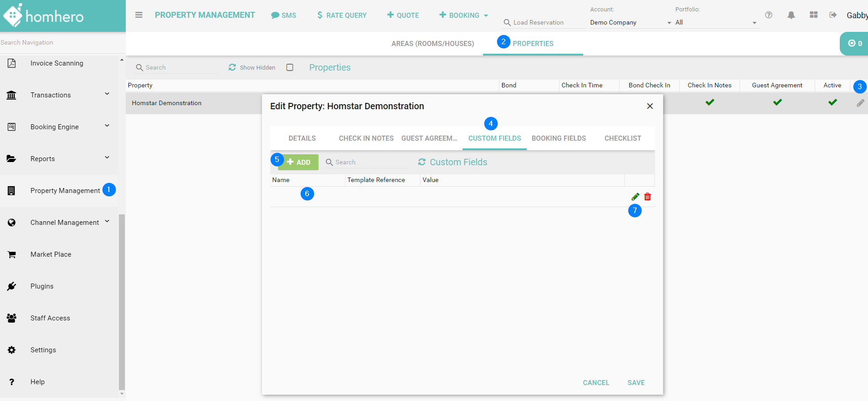This screenshot has width=868, height=401.
Task: Delete custom field with red trash icon
Action: [x=647, y=197]
